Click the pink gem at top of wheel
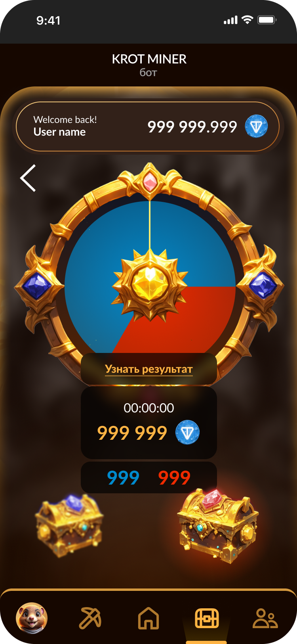This screenshot has width=297, height=644. (x=150, y=181)
